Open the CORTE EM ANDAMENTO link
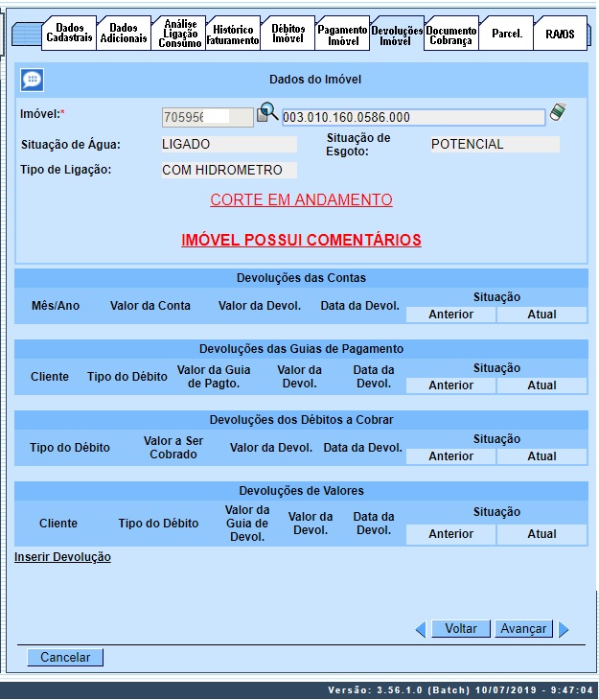 point(301,199)
